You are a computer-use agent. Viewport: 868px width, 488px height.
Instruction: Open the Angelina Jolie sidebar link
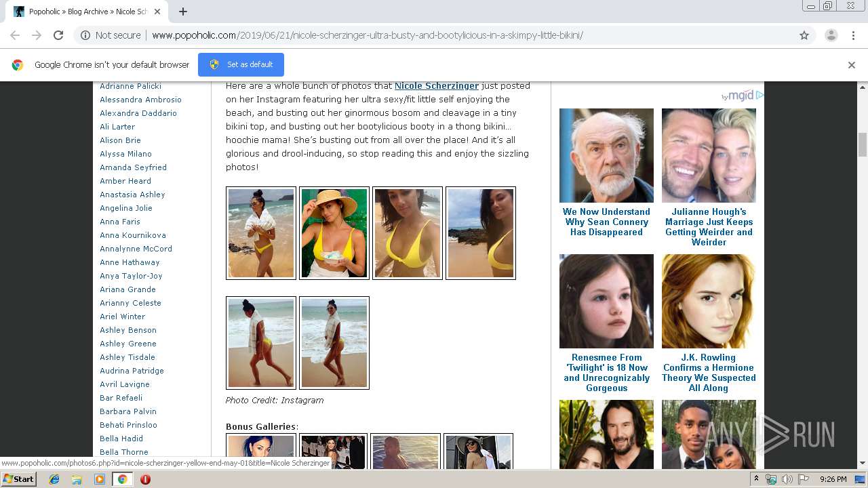(126, 208)
